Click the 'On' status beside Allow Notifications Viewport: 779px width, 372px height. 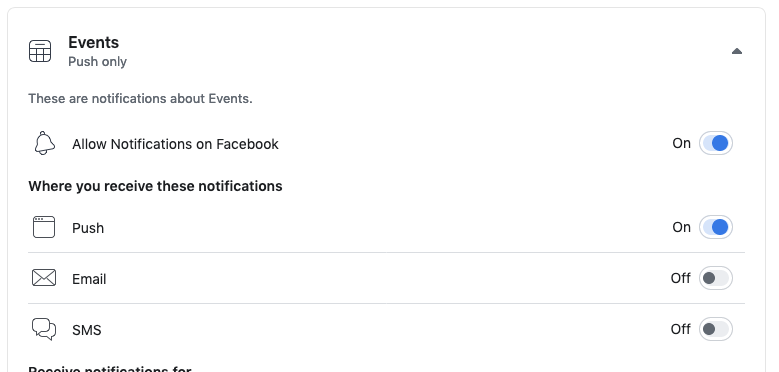pyautogui.click(x=681, y=143)
